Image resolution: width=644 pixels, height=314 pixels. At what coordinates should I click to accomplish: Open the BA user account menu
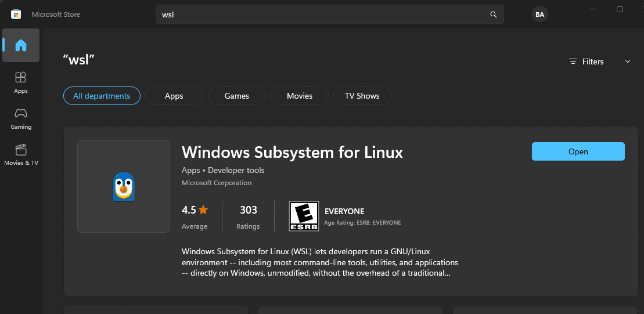point(539,15)
